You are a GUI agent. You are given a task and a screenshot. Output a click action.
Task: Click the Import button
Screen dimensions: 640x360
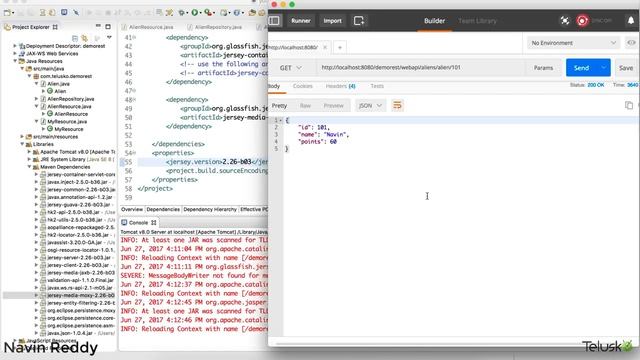tap(333, 20)
